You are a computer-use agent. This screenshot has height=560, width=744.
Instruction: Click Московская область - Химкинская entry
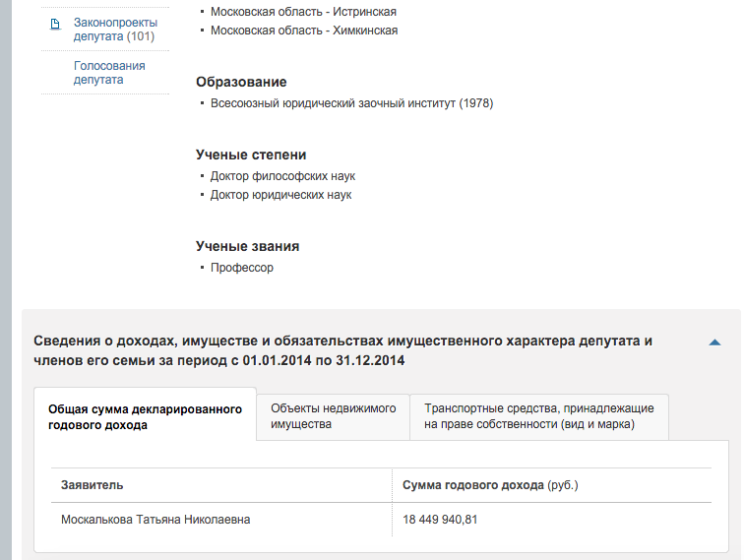point(304,31)
